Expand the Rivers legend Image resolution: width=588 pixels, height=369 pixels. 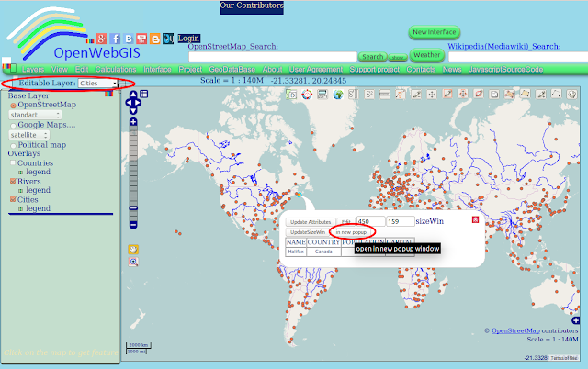[20, 191]
